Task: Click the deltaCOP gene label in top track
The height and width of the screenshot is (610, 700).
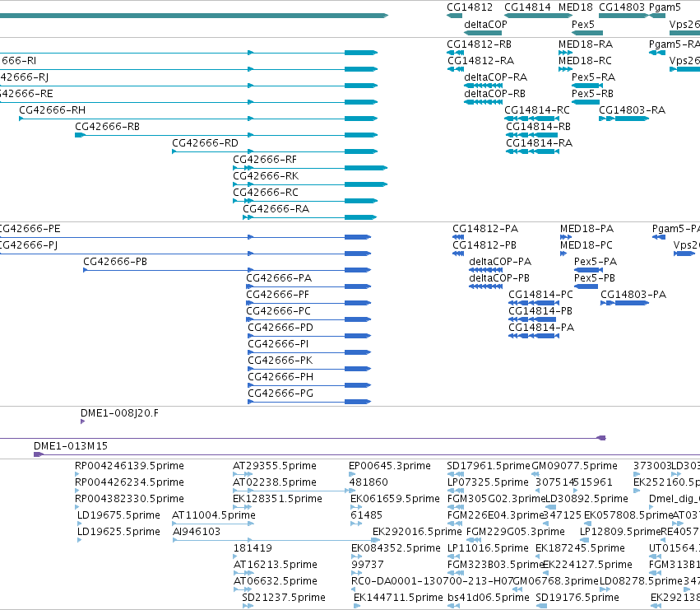Action: pos(485,25)
